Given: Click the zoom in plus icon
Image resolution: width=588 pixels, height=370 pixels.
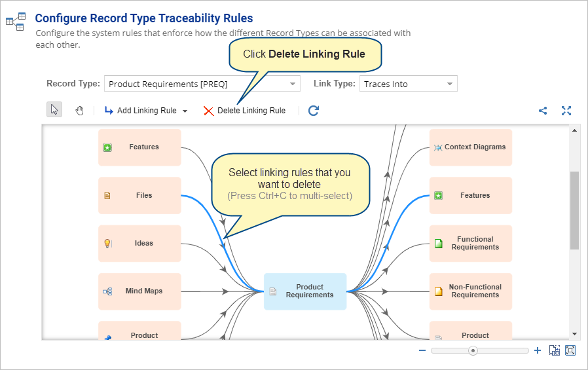Looking at the screenshot, I should (x=538, y=350).
